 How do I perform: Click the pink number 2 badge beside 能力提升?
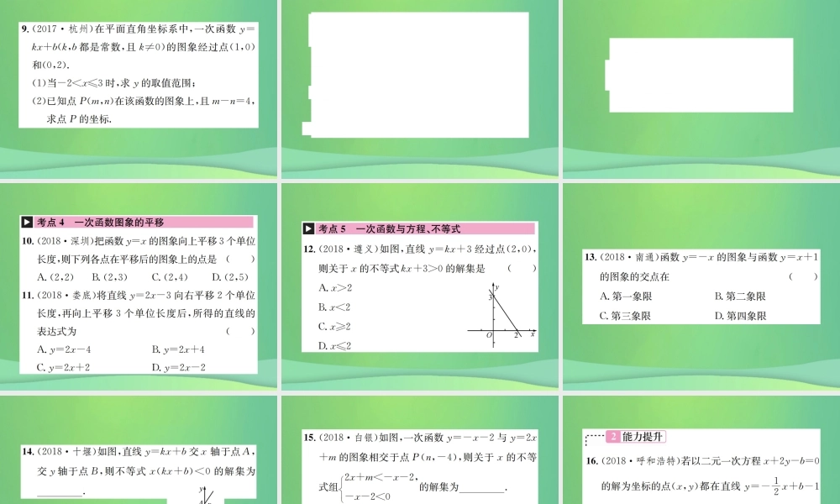click(613, 437)
